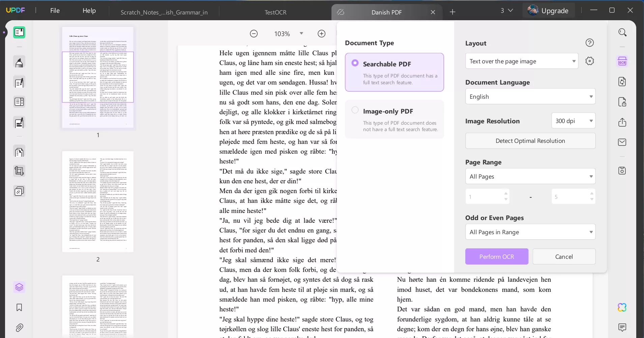Screen dimensions: 644x338
Task: Open Layout settings gear icon
Action: pos(589,61)
